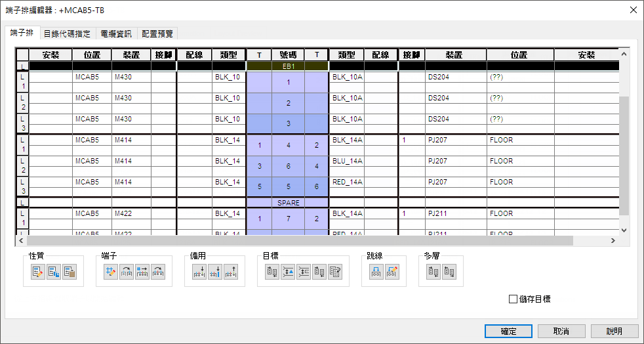Click the PJ211 cell in terminal 7 row
Image resolution: width=644 pixels, height=344 pixels.
click(456, 214)
